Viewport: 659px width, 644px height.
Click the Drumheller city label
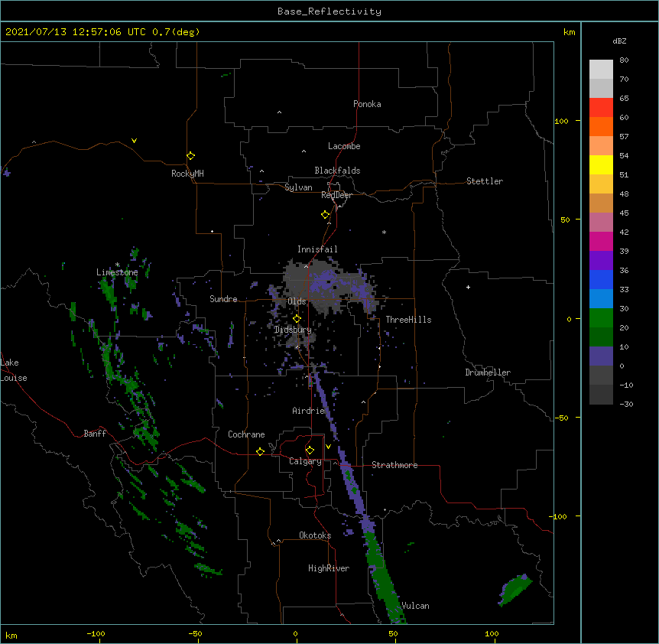(x=488, y=372)
